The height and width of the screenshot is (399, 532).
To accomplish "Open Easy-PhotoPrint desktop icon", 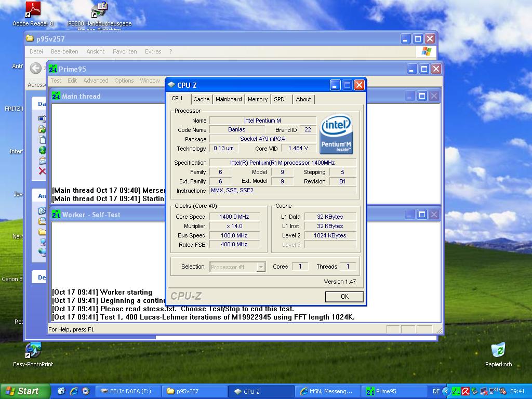I will click(x=33, y=354).
